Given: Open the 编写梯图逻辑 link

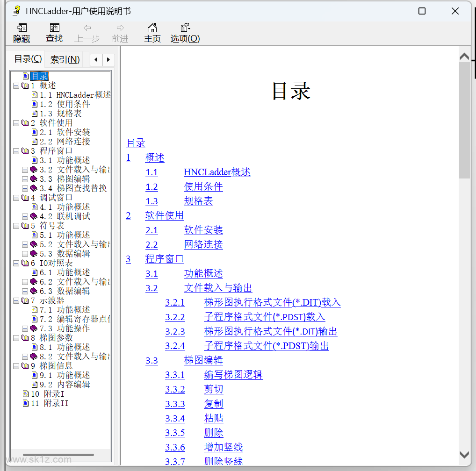Looking at the screenshot, I should click(233, 375).
